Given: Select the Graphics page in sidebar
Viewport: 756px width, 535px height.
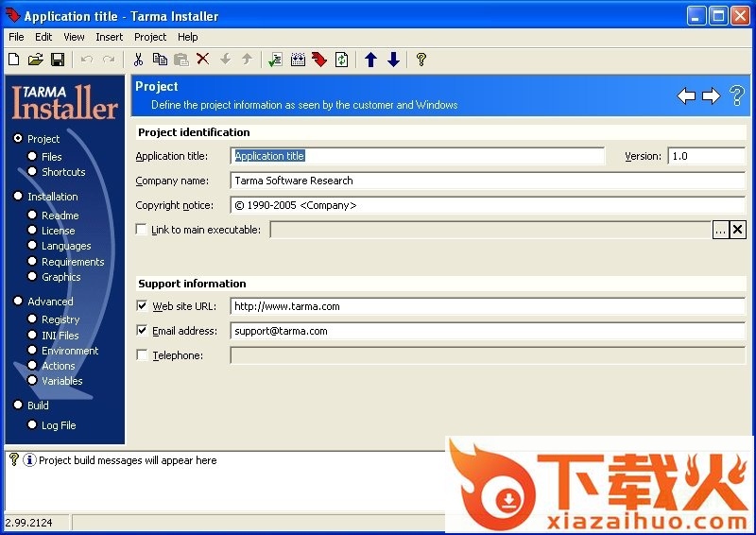Looking at the screenshot, I should tap(54, 277).
